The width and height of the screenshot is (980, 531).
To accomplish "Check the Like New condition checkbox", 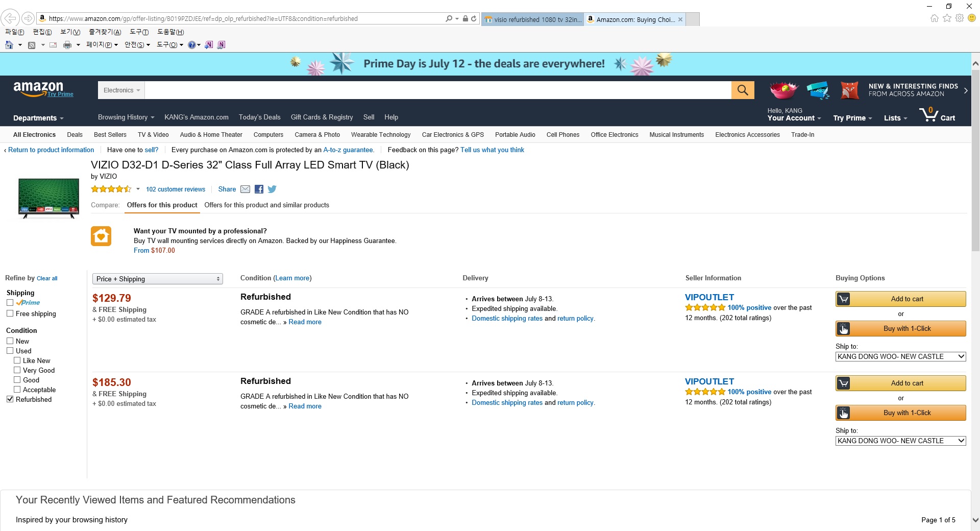I will pyautogui.click(x=17, y=360).
